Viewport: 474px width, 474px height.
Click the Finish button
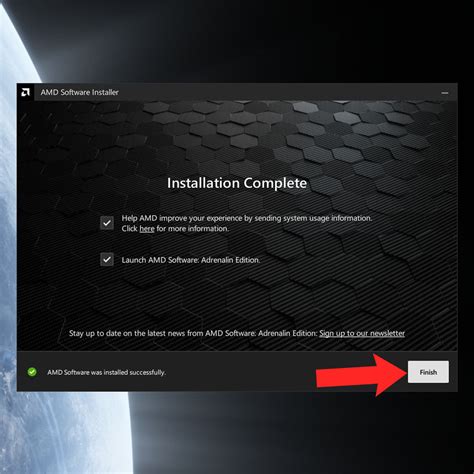coord(428,372)
